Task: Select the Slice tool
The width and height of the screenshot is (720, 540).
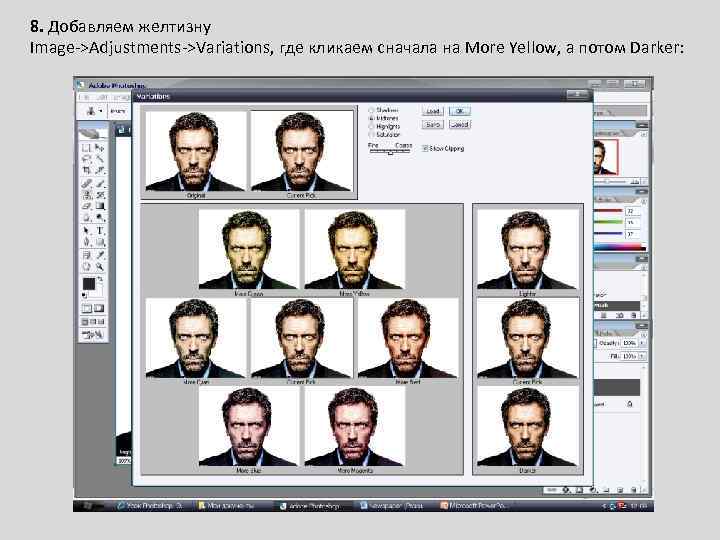Action: click(100, 171)
